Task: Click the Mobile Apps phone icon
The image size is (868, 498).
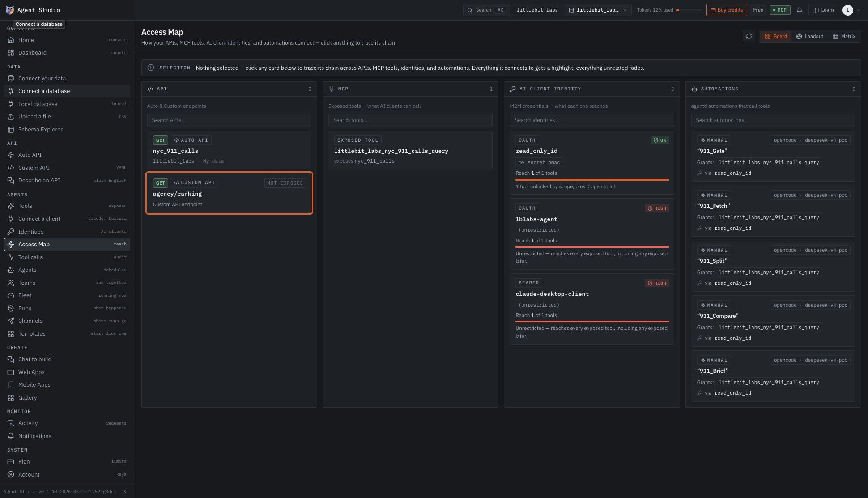Action: coord(11,385)
